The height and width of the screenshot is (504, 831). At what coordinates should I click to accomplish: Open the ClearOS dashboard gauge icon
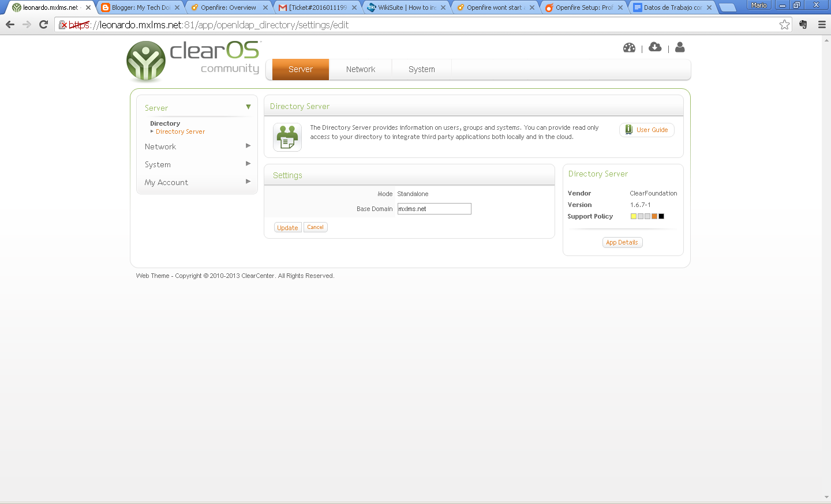629,47
